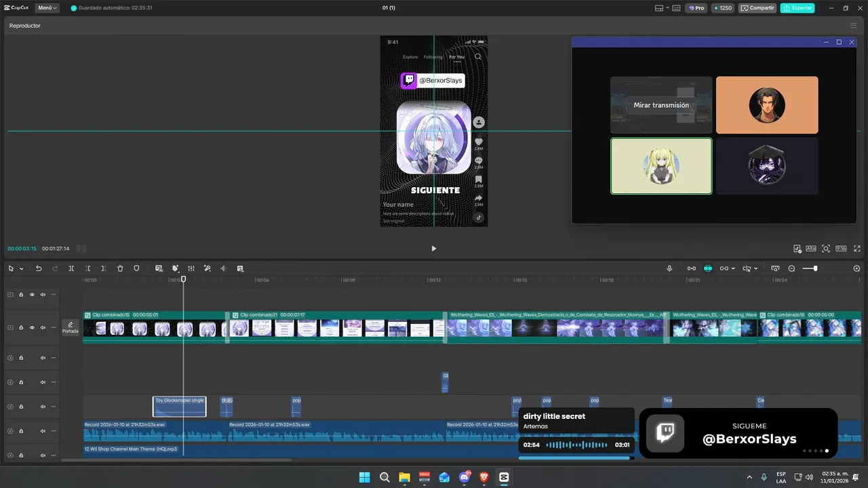This screenshot has height=488, width=868.
Task: Lock the main video track with Portada
Action: point(21,327)
